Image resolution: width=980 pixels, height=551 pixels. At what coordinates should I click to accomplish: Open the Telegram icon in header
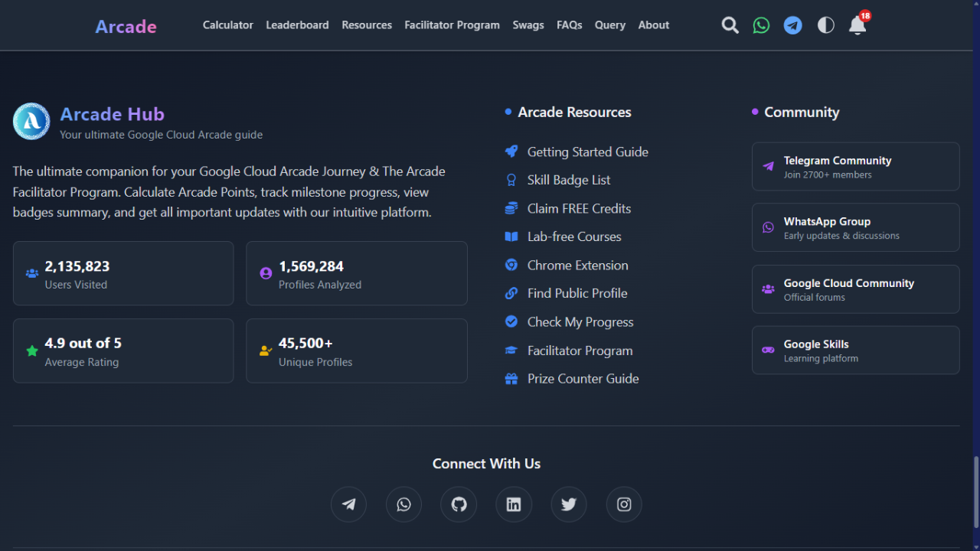tap(793, 25)
